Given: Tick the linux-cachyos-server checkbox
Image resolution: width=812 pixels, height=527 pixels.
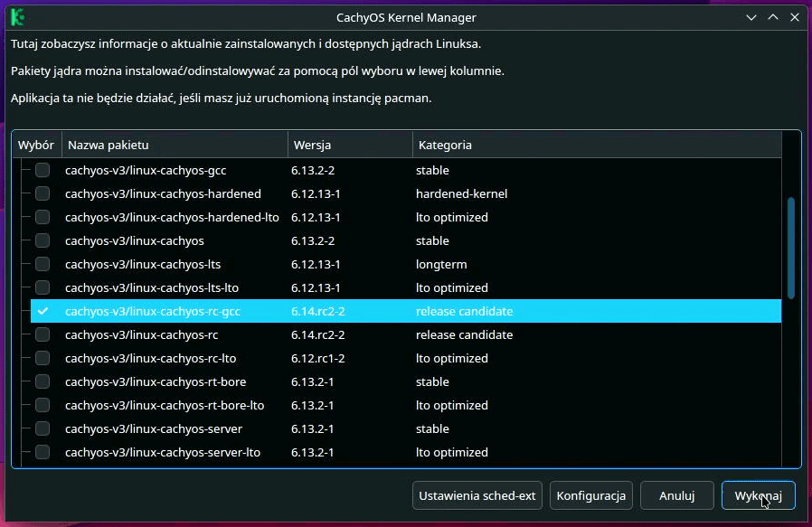Looking at the screenshot, I should point(42,429).
